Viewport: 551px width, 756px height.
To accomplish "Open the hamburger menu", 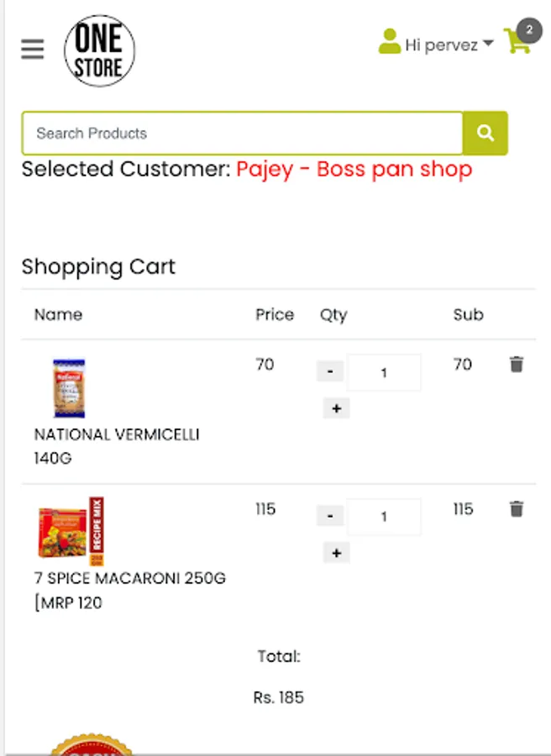I will click(33, 50).
